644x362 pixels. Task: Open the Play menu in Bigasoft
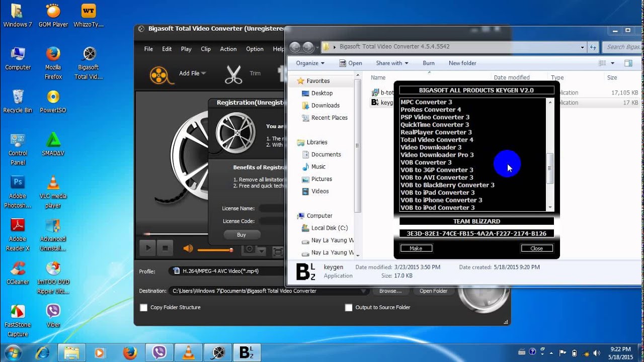click(x=186, y=49)
